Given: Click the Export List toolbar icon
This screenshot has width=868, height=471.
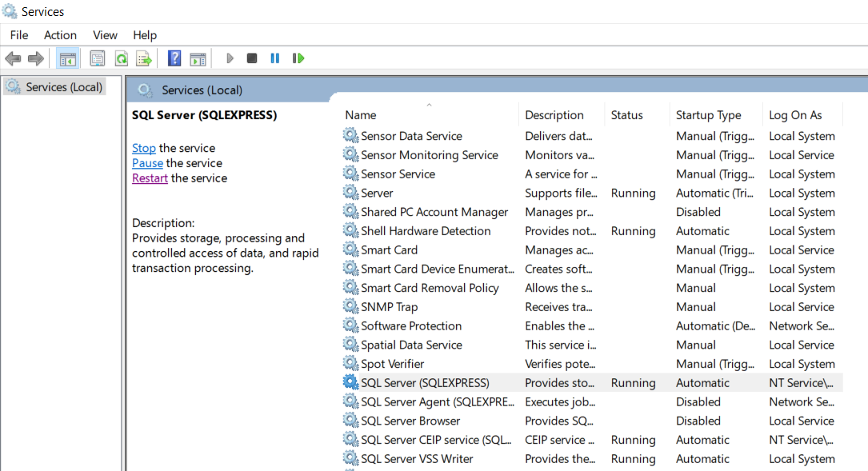Looking at the screenshot, I should (144, 58).
